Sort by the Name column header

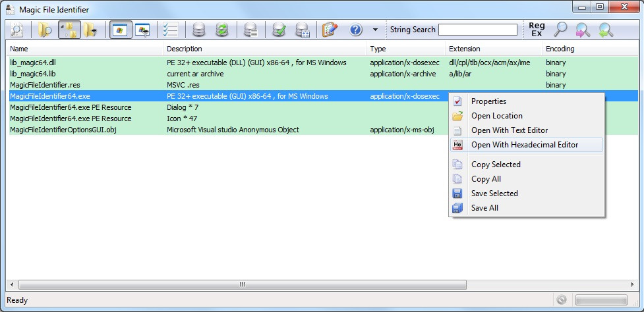pyautogui.click(x=84, y=49)
